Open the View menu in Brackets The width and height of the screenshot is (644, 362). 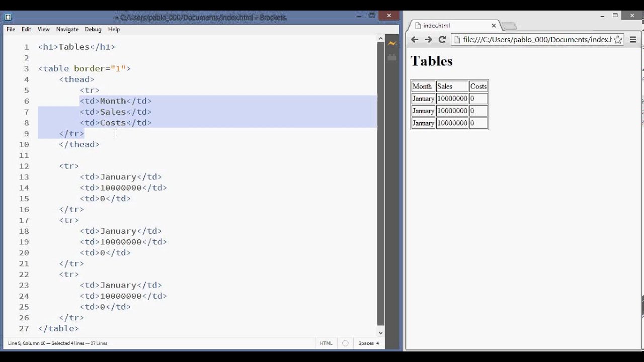coord(44,29)
